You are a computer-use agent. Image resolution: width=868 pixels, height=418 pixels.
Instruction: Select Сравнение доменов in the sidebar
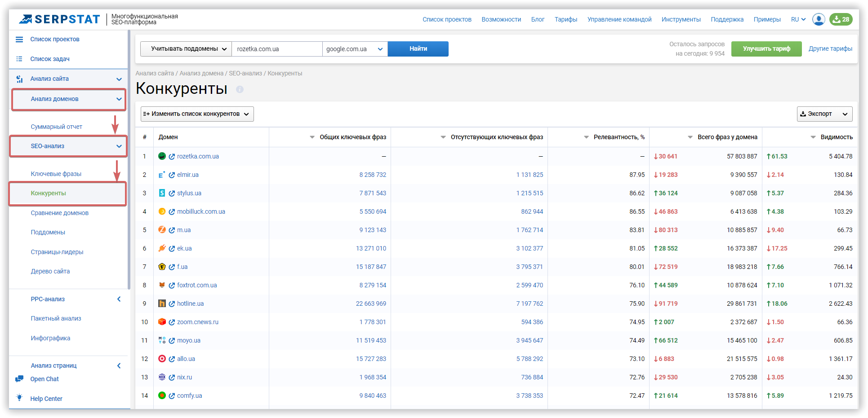tap(60, 213)
